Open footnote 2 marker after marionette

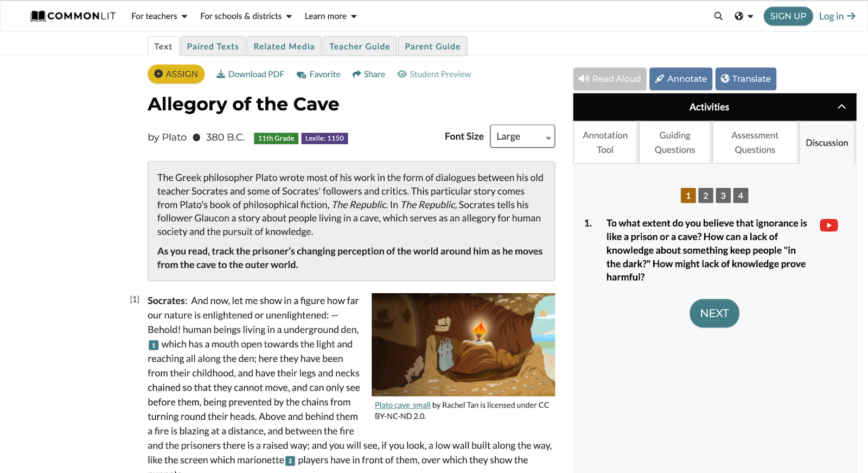tap(290, 461)
